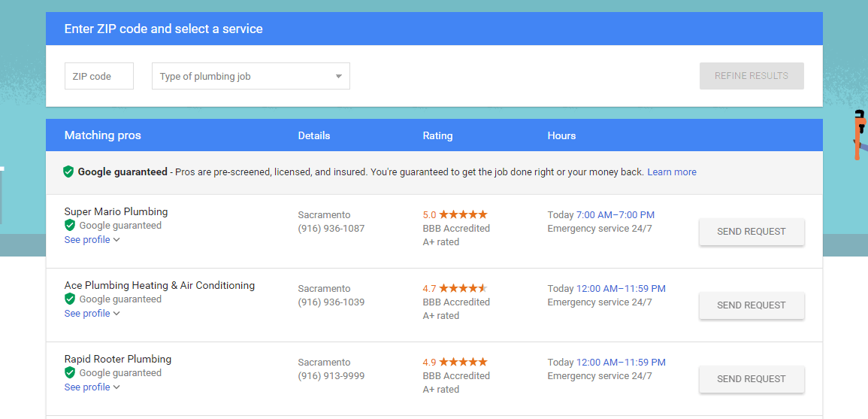Open the Type of plumbing job dropdown
Viewport: 868px width, 419px height.
[x=251, y=76]
